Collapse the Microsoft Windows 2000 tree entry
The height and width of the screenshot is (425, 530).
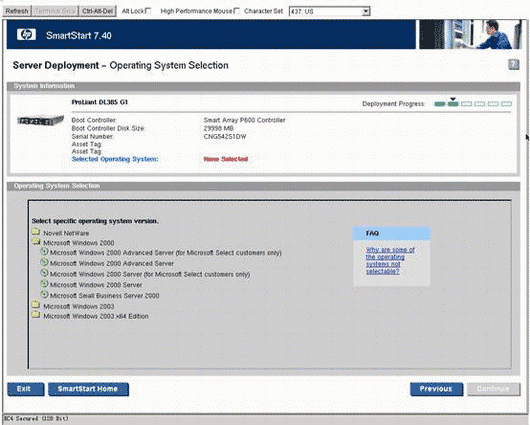79,243
